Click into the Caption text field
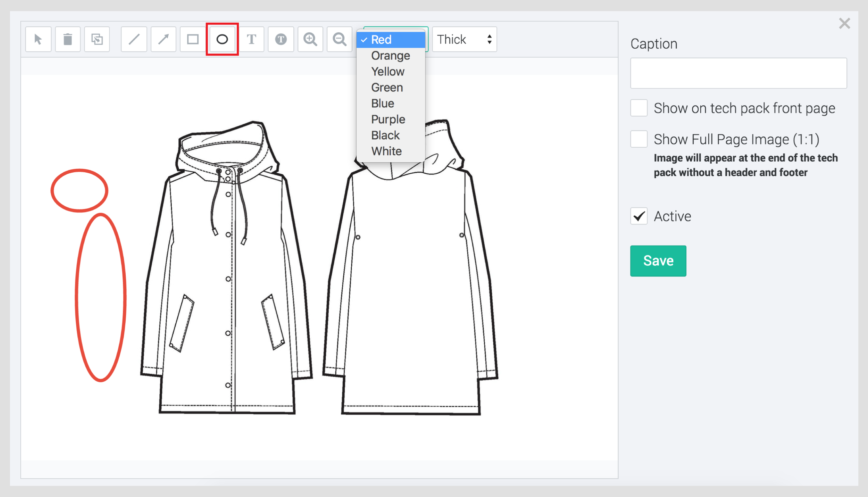This screenshot has height=497, width=868. pos(738,73)
